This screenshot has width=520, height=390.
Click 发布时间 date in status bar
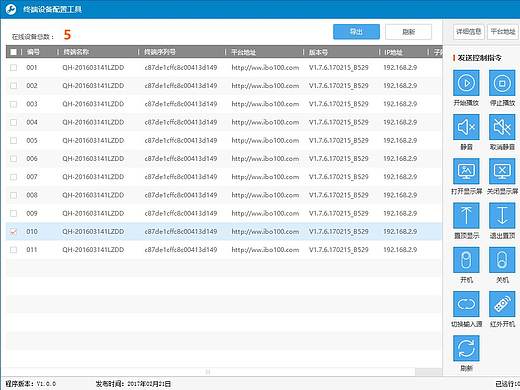pos(133,384)
